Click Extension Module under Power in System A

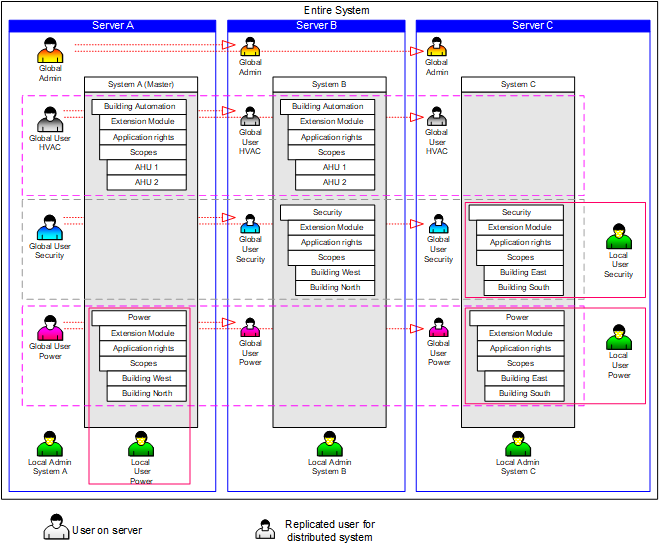pyautogui.click(x=143, y=333)
